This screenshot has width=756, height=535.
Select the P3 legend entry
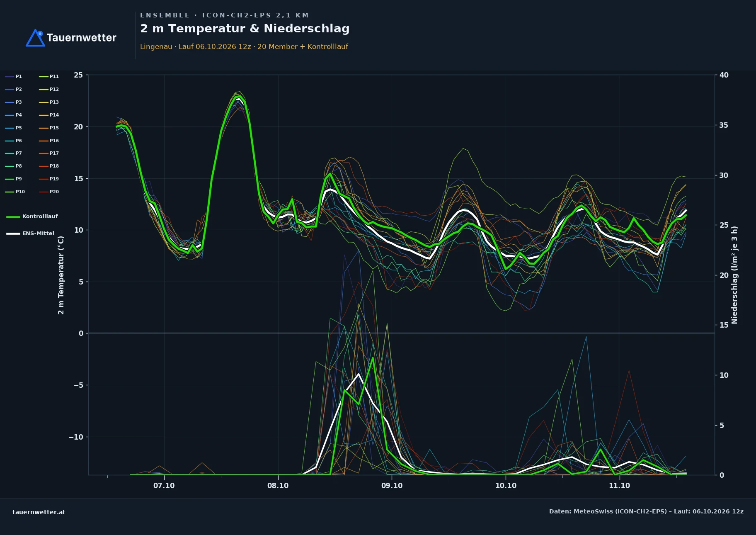coord(14,102)
